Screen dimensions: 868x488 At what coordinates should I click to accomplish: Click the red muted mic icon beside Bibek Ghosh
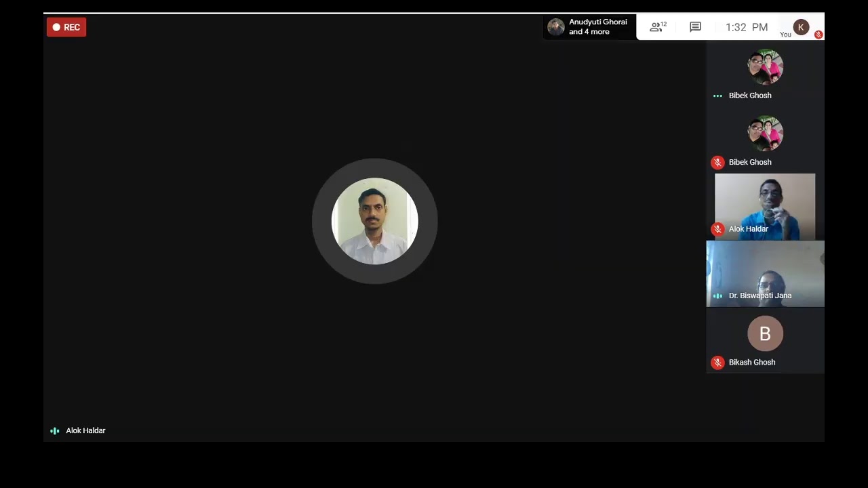click(717, 163)
